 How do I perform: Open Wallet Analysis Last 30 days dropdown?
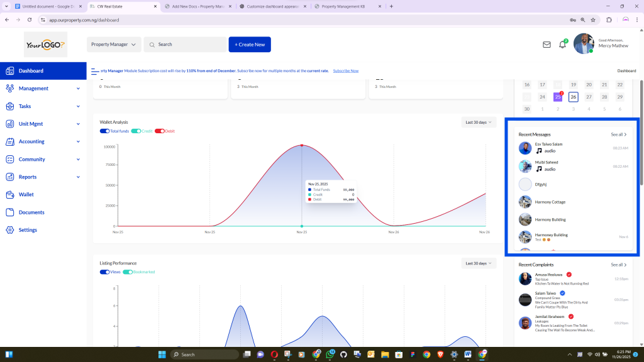[479, 122]
